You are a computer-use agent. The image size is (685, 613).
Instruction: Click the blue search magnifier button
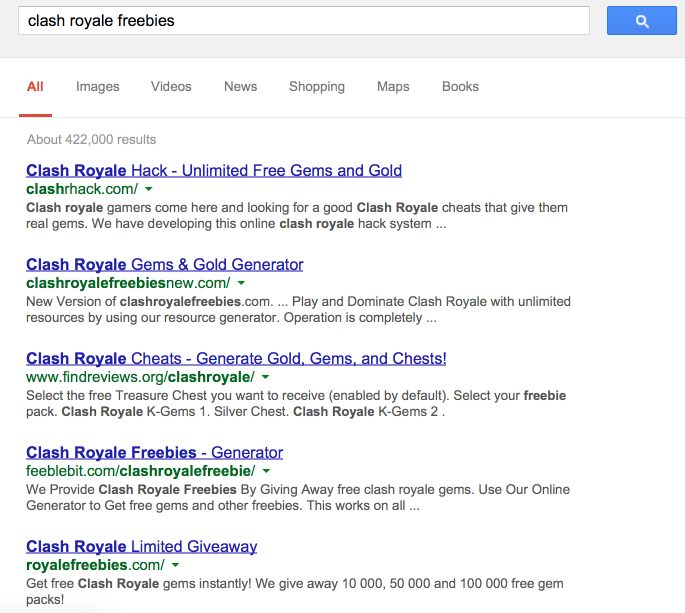point(641,21)
